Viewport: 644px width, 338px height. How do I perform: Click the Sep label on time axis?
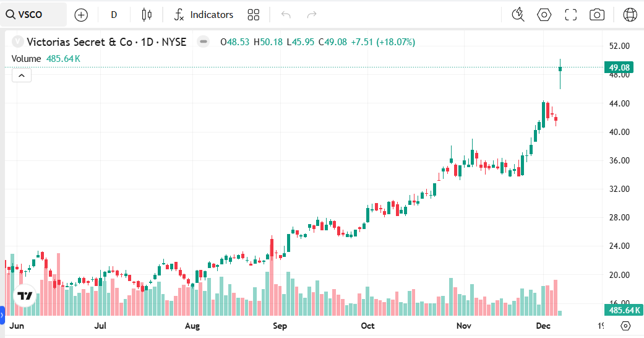280,326
